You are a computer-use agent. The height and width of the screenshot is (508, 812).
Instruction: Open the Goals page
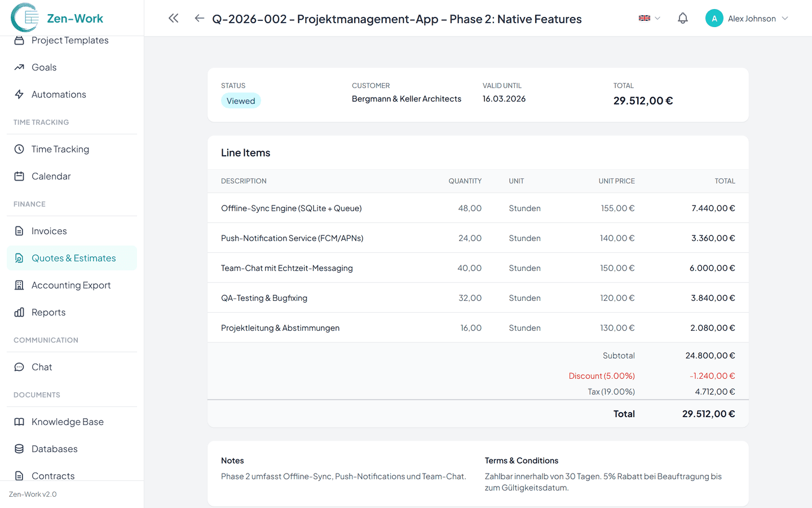click(x=44, y=67)
